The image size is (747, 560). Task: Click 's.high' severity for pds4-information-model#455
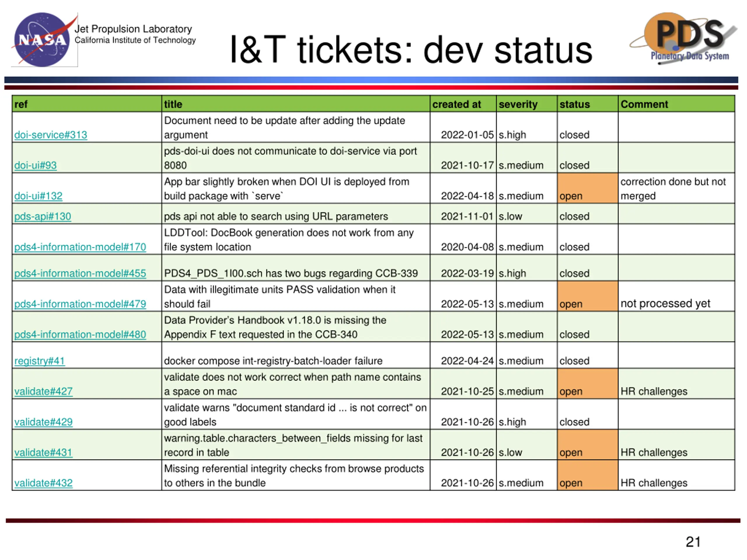pyautogui.click(x=512, y=273)
